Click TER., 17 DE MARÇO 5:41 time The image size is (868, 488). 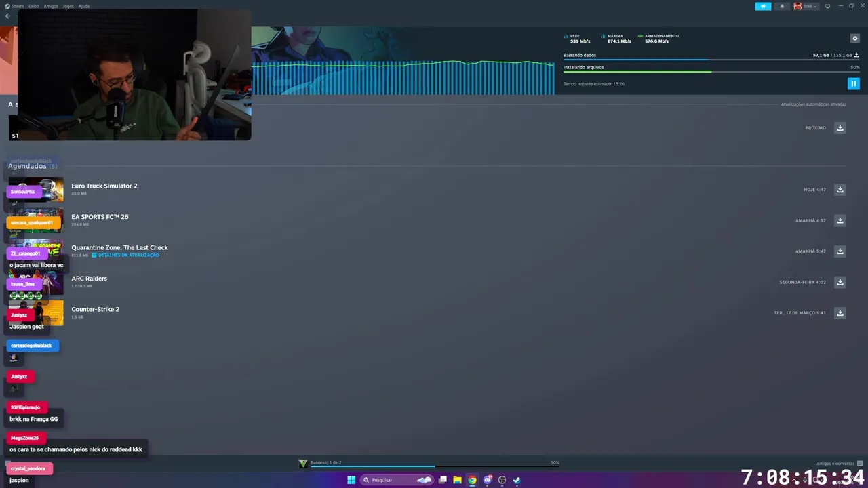click(800, 313)
